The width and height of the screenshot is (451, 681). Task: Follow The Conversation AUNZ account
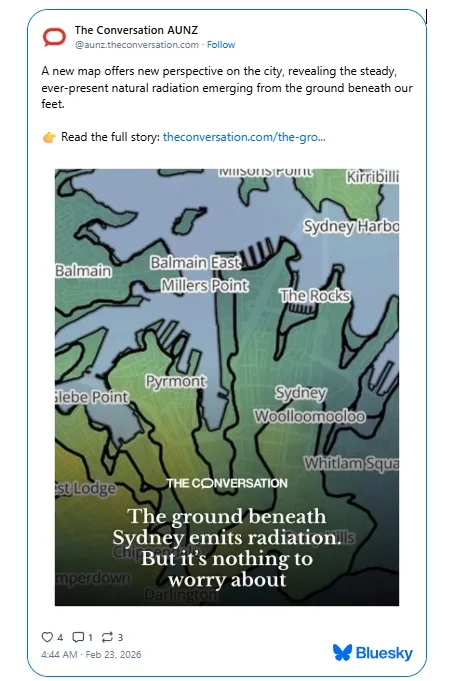(221, 45)
